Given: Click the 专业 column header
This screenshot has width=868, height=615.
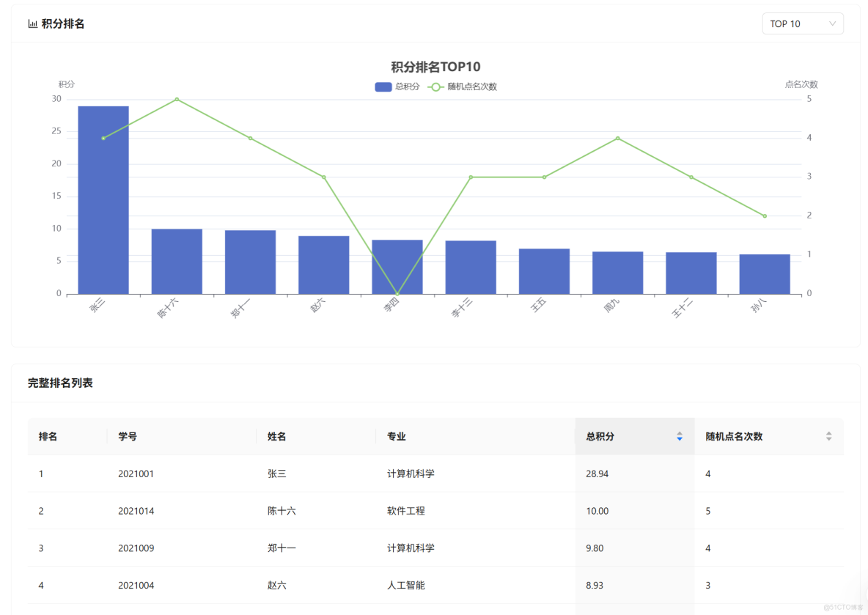Looking at the screenshot, I should 396,436.
